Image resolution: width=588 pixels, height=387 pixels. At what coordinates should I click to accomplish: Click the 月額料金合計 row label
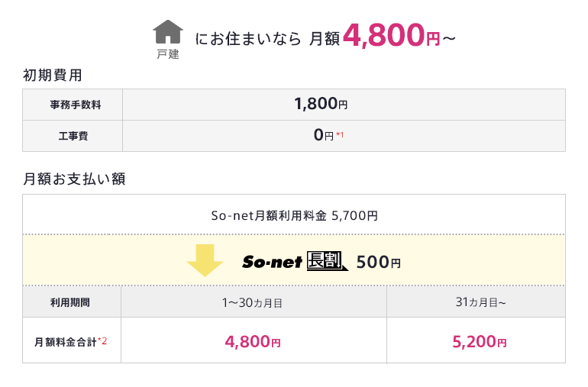pyautogui.click(x=66, y=342)
